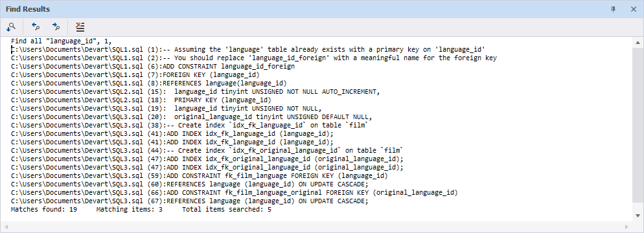Click horizontal scrollbar right arrow

coord(627,227)
